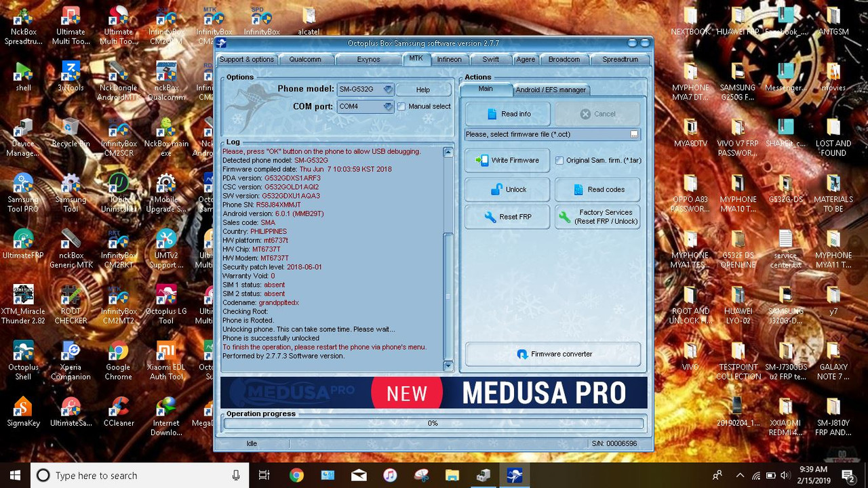This screenshot has height=488, width=868.
Task: Open the UltimateFRP desktop shortcut
Action: 23,244
